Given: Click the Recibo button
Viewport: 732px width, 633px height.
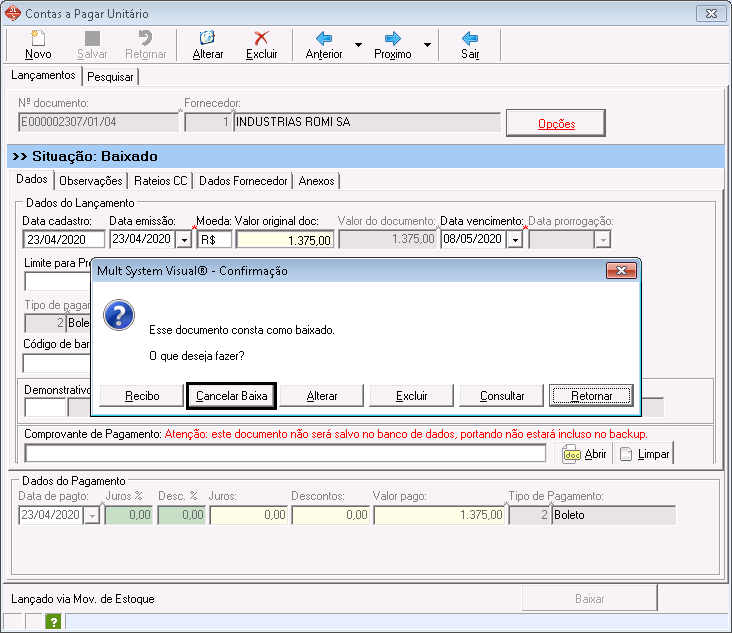Looking at the screenshot, I should pos(142,396).
